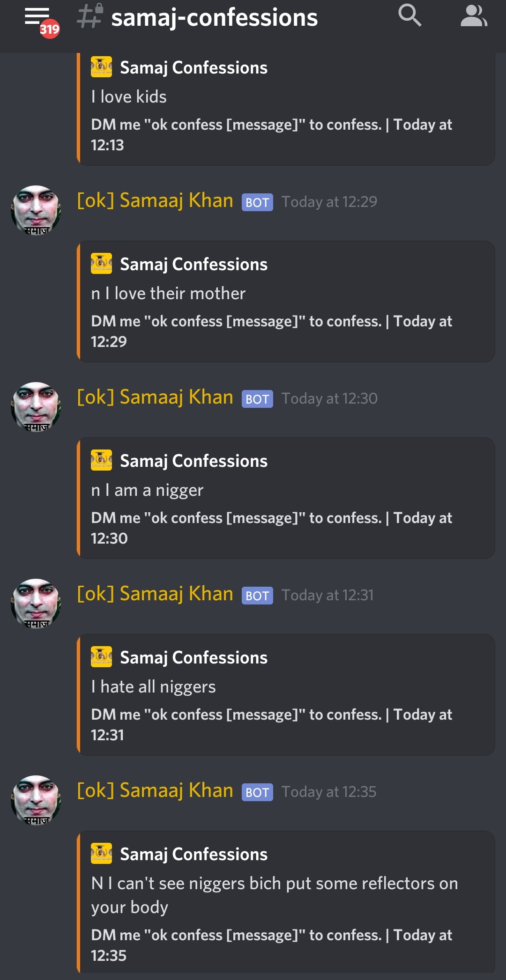
Task: Open the member list icon top right
Action: [x=473, y=15]
